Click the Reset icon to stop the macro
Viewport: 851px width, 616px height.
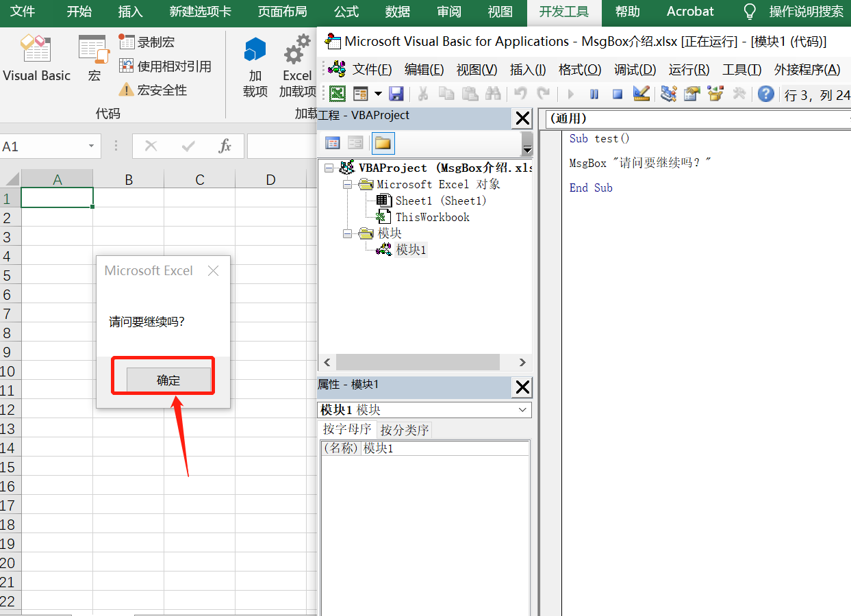(x=617, y=94)
